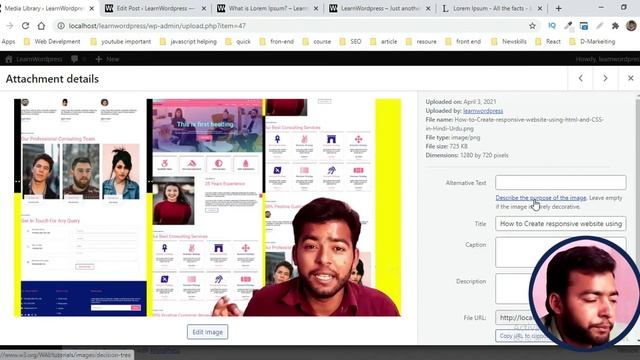Viewport: 640px width, 360px height.
Task: Open the React bookmark folder
Action: click(548, 42)
